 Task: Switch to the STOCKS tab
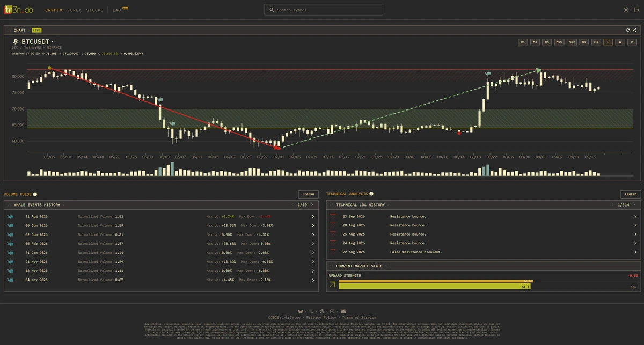coord(95,10)
